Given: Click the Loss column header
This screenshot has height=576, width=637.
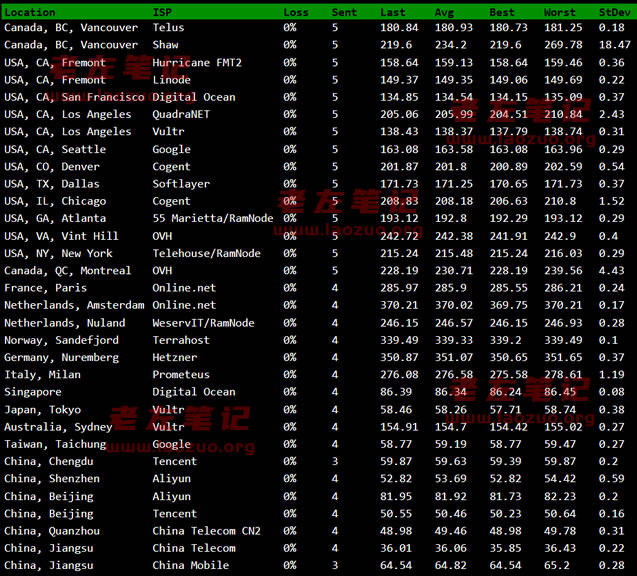Looking at the screenshot, I should click(x=296, y=12).
